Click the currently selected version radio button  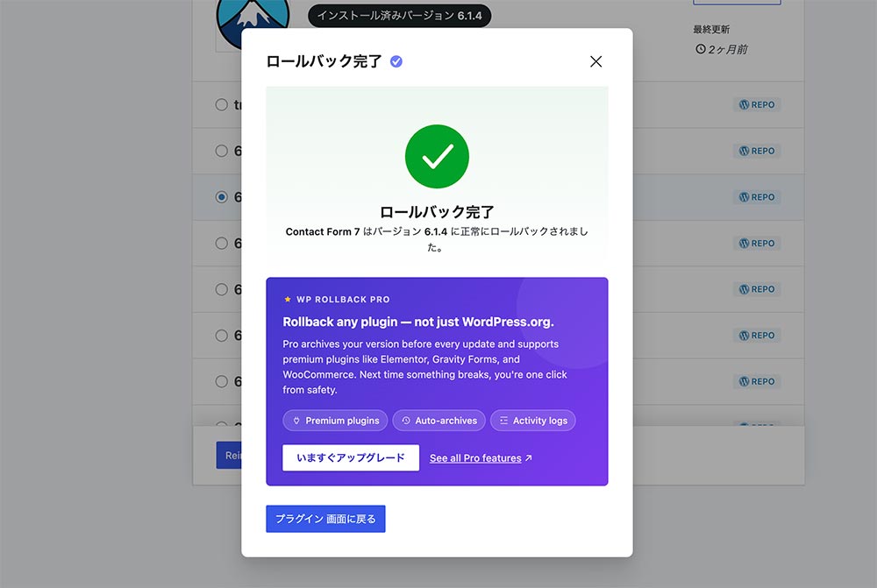pos(221,197)
